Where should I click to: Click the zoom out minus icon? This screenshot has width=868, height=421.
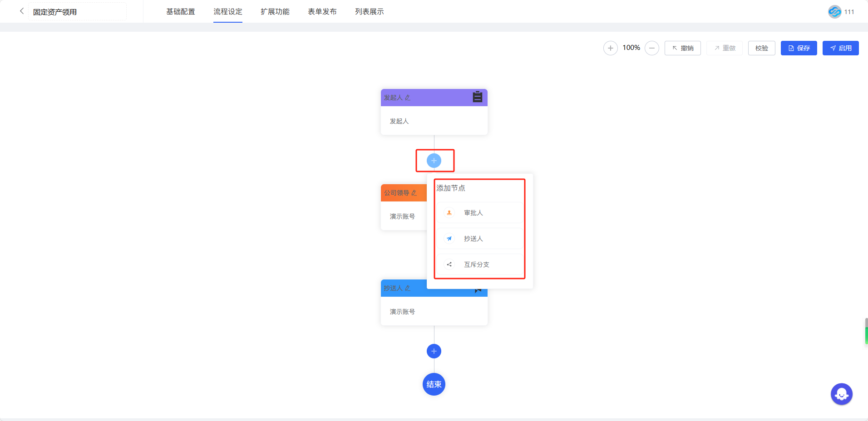click(x=651, y=48)
